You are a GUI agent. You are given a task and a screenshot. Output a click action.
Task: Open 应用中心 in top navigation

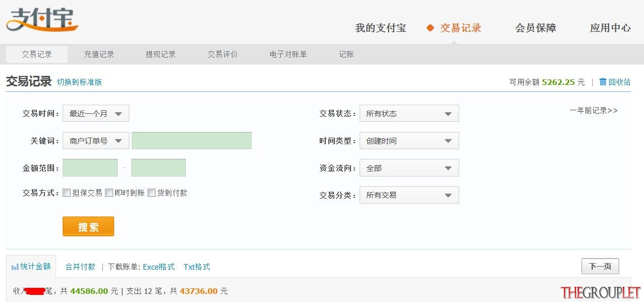(x=610, y=28)
